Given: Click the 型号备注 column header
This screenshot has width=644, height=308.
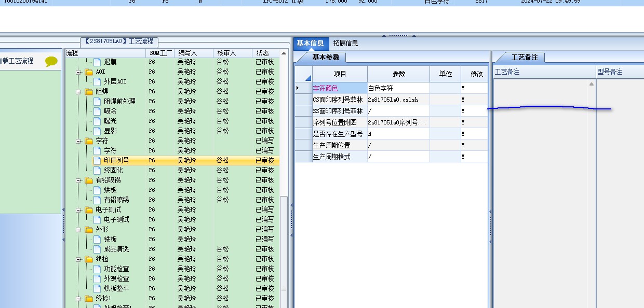Looking at the screenshot, I should coord(620,72).
